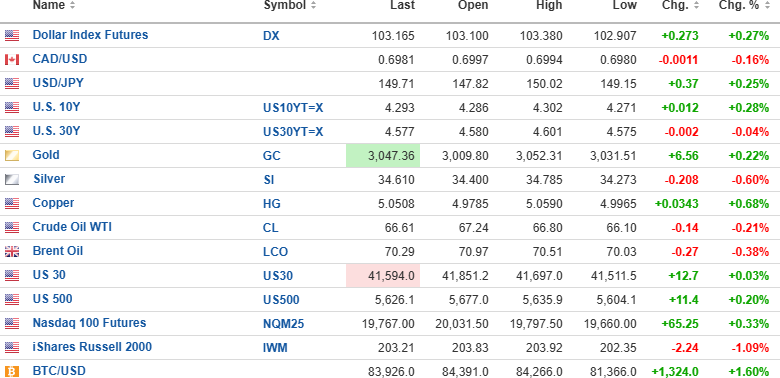Click the Canadian flag icon beside CAD/USD
780x378 pixels.
[x=12, y=60]
